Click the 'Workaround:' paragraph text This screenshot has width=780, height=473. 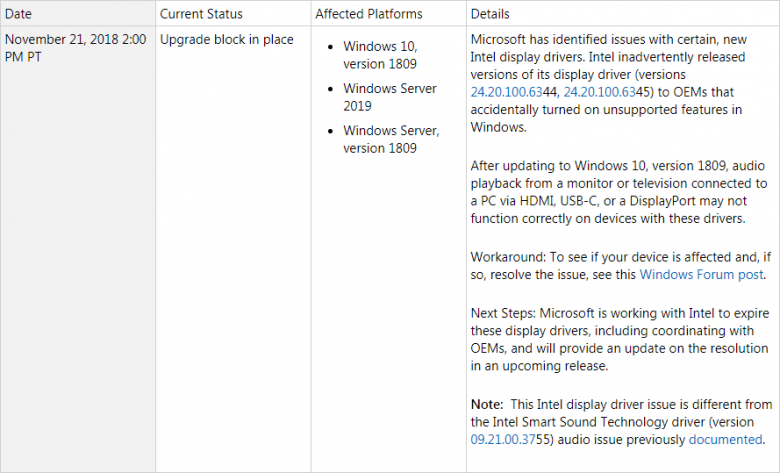point(621,266)
